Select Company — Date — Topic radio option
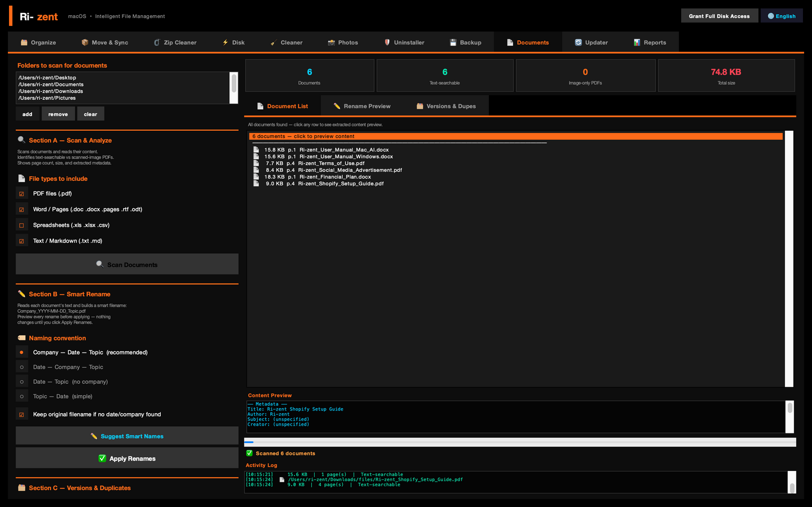The height and width of the screenshot is (507, 812). (22, 353)
